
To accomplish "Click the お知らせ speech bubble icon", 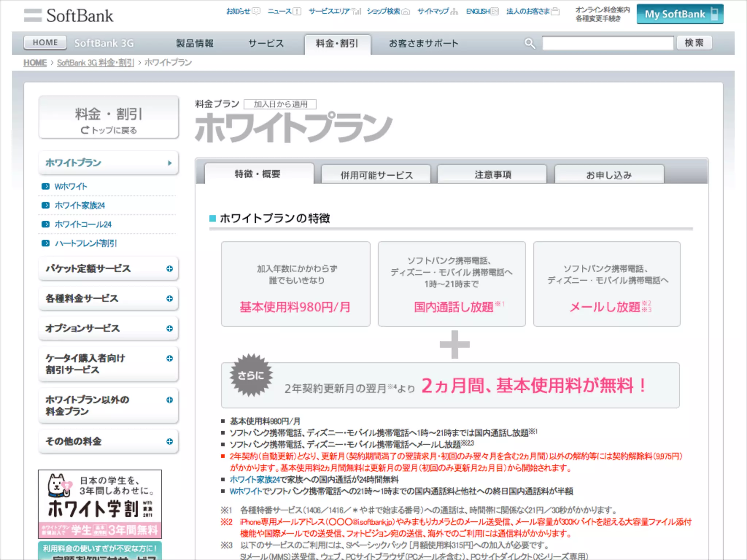I will [256, 11].
